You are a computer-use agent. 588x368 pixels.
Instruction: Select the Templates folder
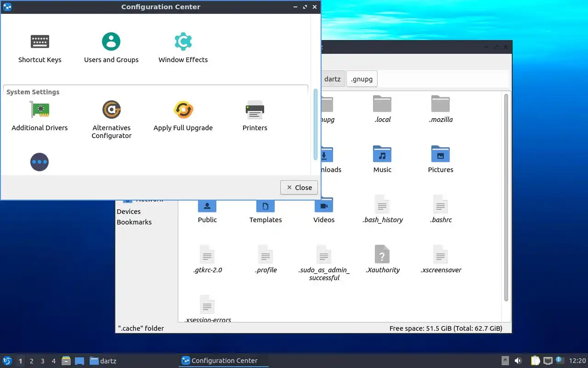[x=266, y=212]
